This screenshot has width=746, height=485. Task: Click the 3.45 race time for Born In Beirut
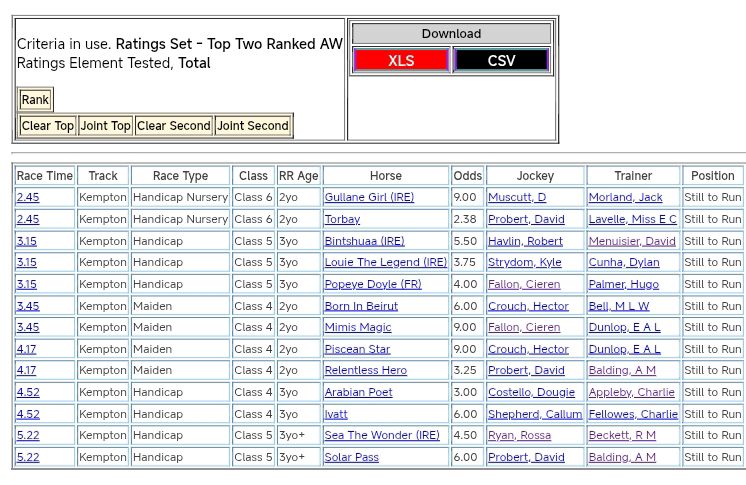point(28,306)
